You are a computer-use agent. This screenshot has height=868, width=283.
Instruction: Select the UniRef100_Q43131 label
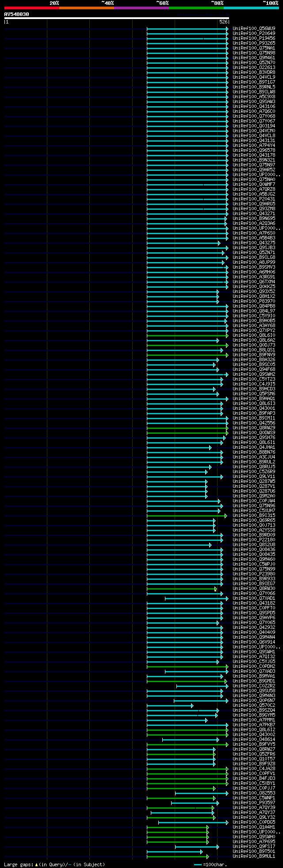tap(254, 140)
